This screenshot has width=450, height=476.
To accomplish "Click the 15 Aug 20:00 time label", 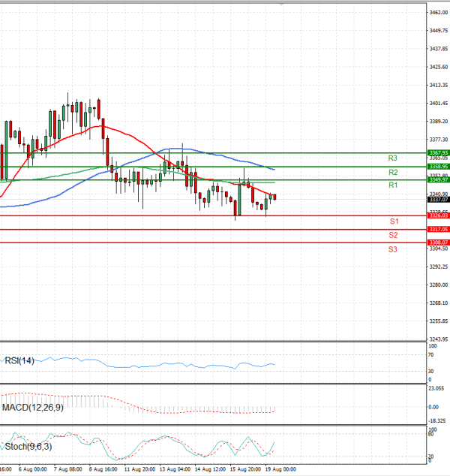I will click(245, 469).
